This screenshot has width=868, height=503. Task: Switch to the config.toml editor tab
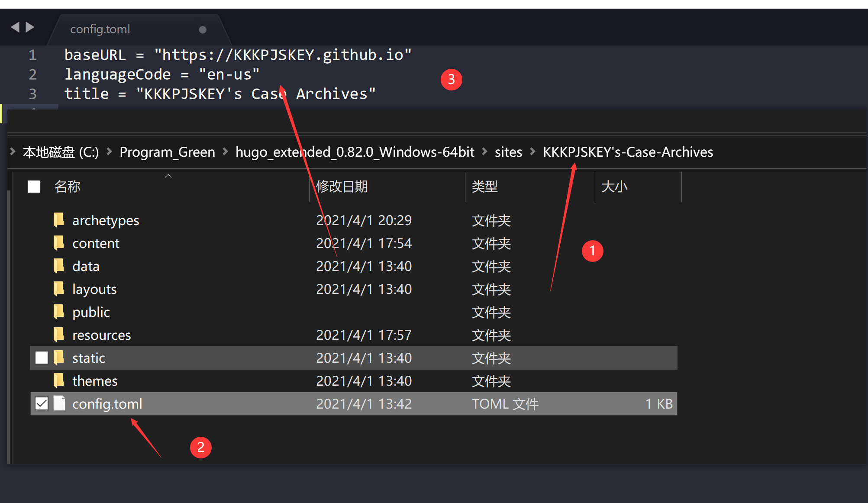(x=100, y=29)
